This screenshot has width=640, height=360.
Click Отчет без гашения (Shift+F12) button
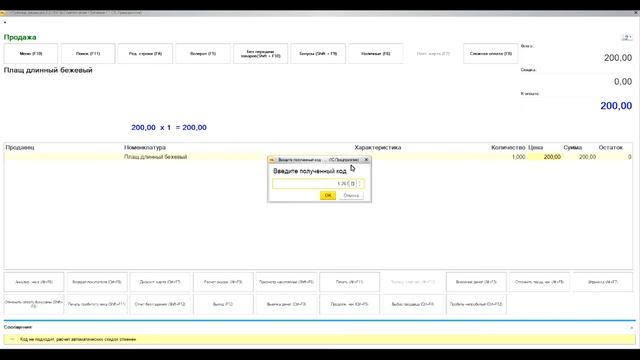click(160, 304)
